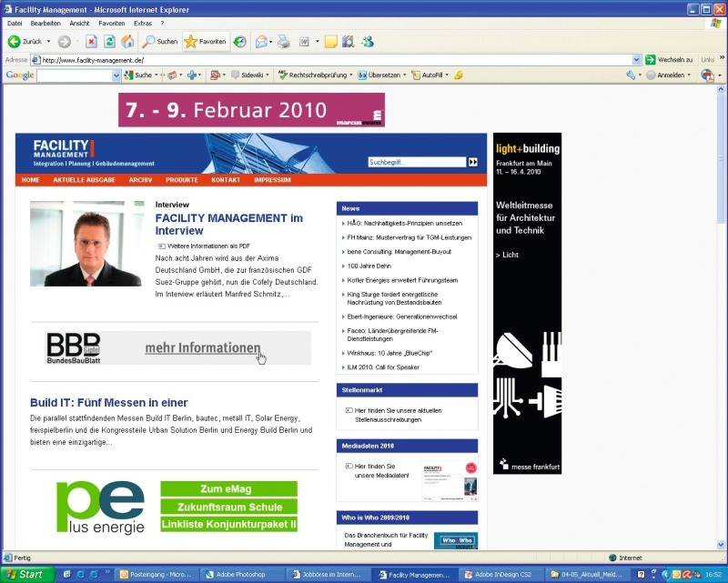Viewport: 728px width, 583px height.
Task: Open the Extras menu
Action: coord(143,24)
